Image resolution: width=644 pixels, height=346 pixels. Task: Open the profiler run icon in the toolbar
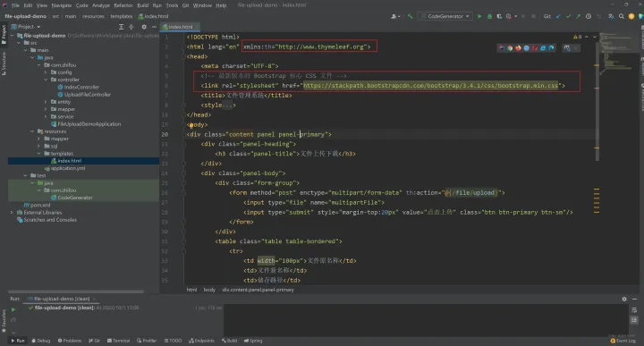click(508, 16)
